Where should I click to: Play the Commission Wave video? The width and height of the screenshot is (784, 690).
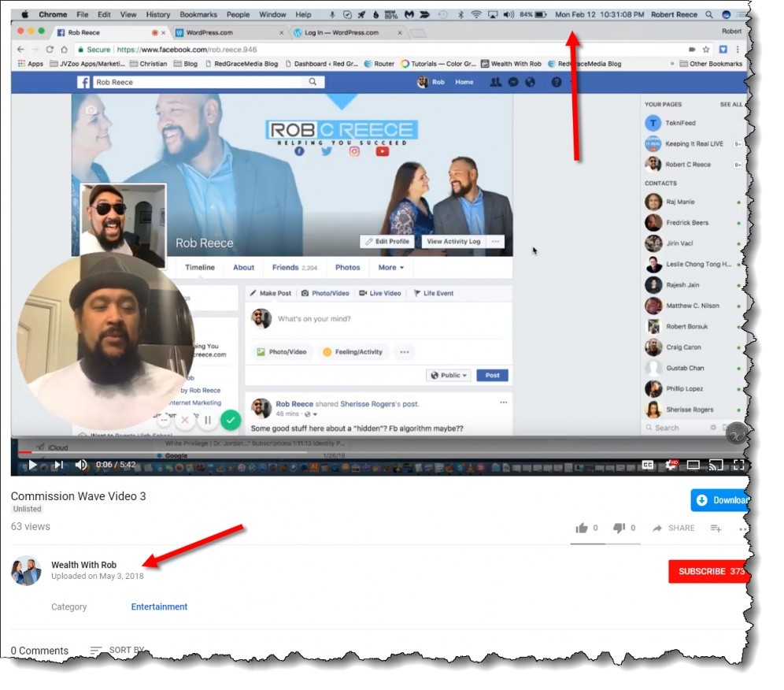click(x=32, y=465)
